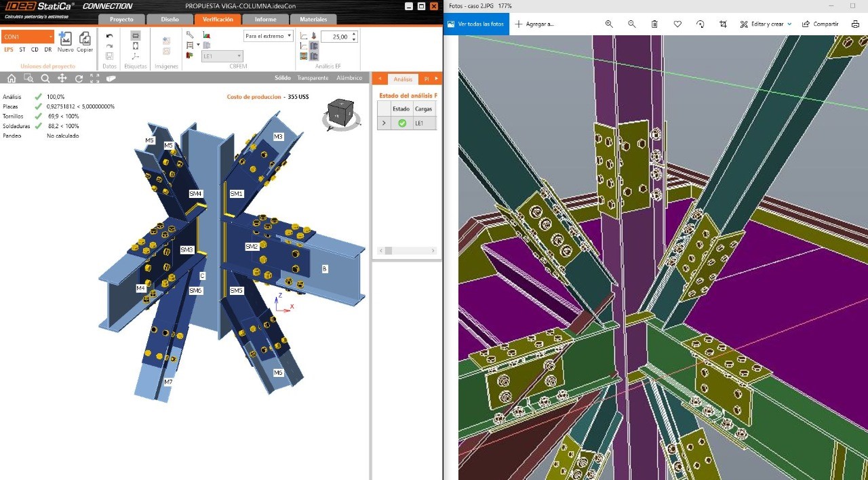Toggle the Sólido view mode

pos(282,78)
